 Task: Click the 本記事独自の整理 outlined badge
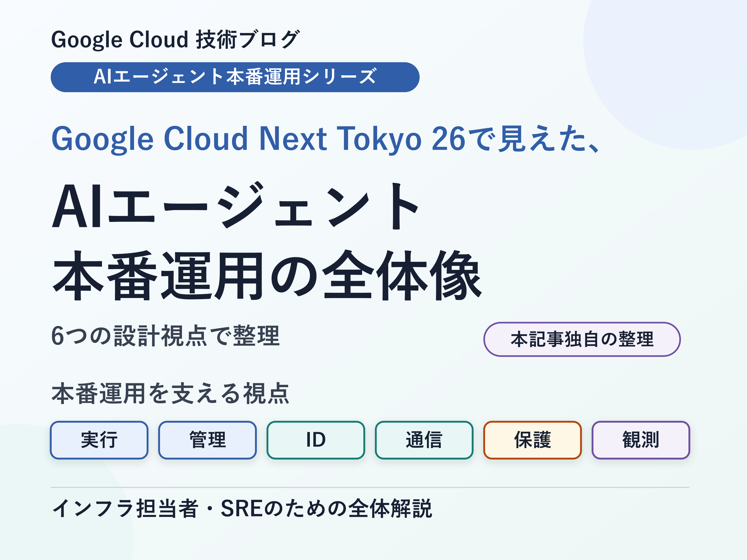tap(582, 339)
